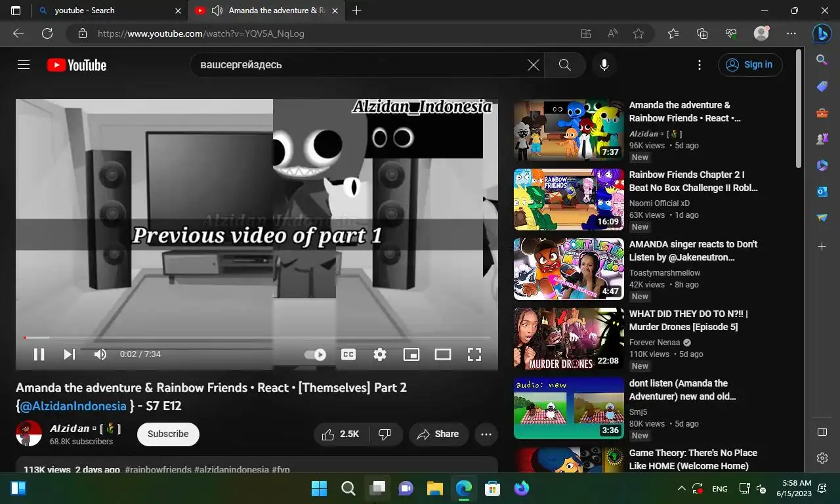The image size is (840, 504).
Task: Pause the video
Action: (39, 354)
